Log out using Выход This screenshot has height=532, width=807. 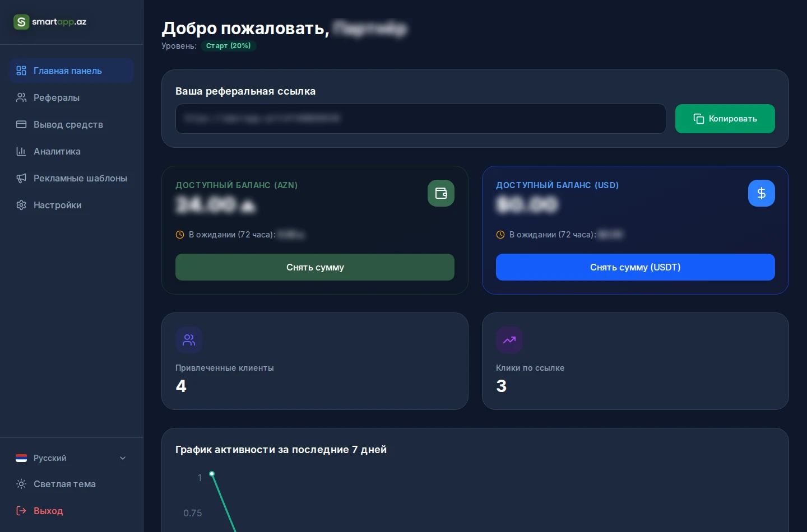click(72, 511)
